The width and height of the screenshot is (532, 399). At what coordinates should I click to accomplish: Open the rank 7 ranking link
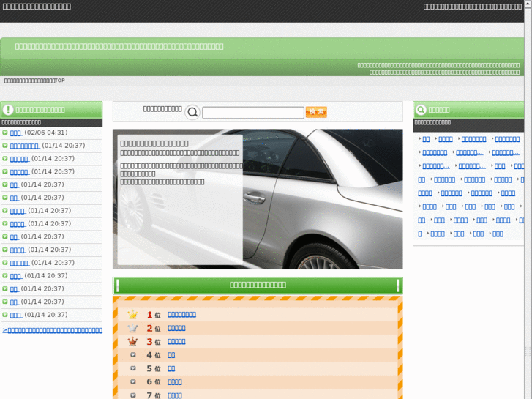coord(175,395)
